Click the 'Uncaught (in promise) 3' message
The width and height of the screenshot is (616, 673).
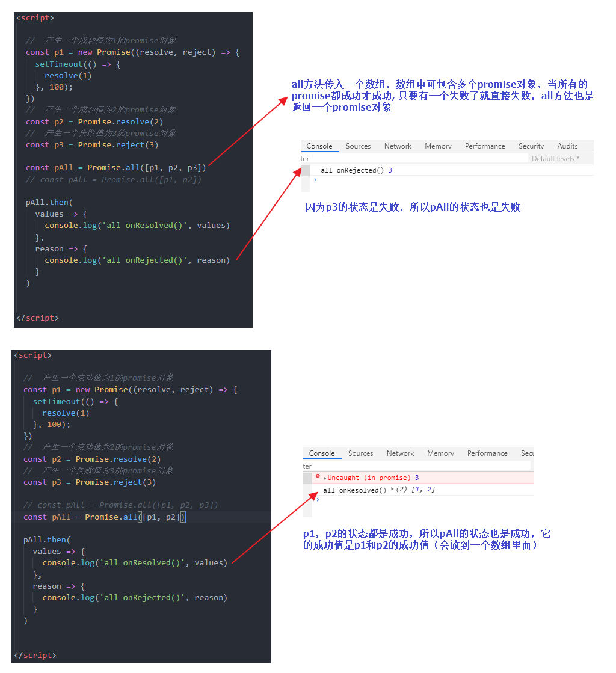(x=373, y=478)
